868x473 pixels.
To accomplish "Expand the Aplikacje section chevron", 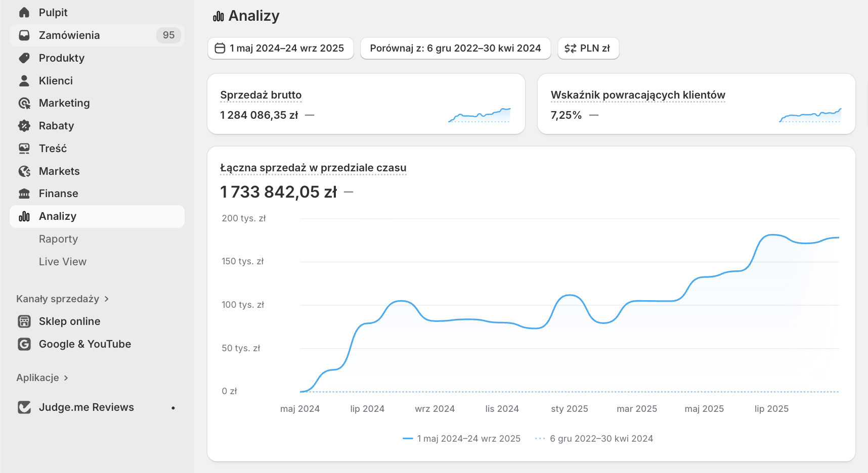I will coord(66,378).
